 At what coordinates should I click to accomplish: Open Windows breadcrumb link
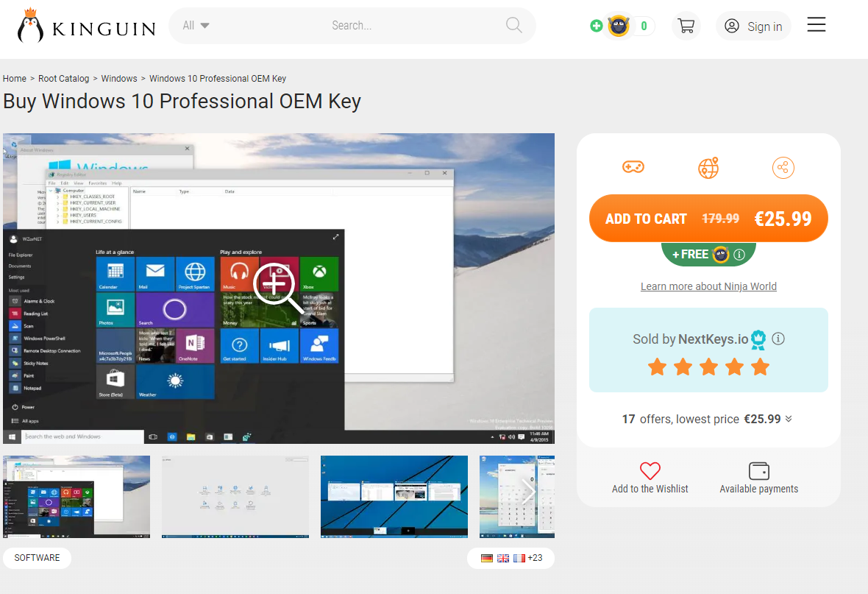pyautogui.click(x=119, y=79)
